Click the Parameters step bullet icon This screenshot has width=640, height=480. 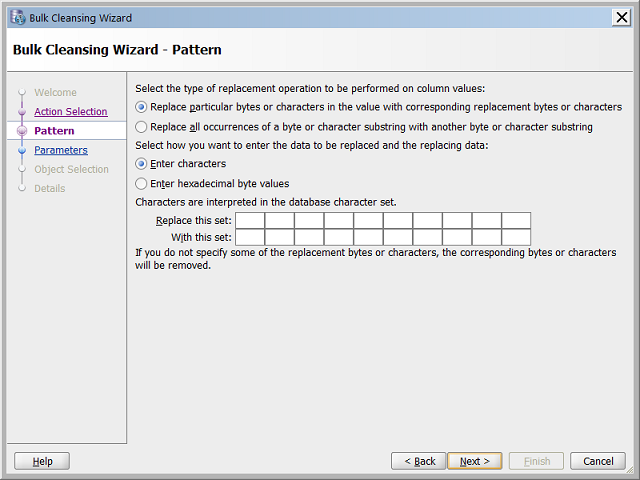(x=21, y=150)
